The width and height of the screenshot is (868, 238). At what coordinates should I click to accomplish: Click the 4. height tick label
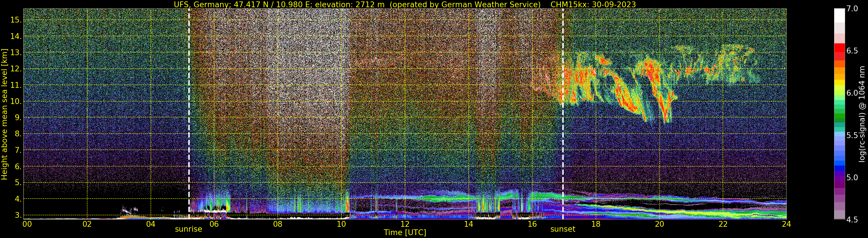(18, 199)
